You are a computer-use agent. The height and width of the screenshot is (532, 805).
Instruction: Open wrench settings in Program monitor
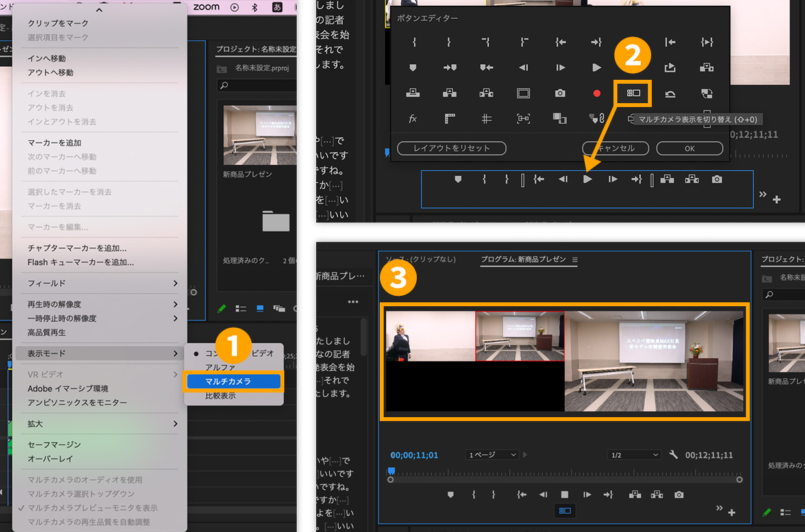[x=673, y=455]
